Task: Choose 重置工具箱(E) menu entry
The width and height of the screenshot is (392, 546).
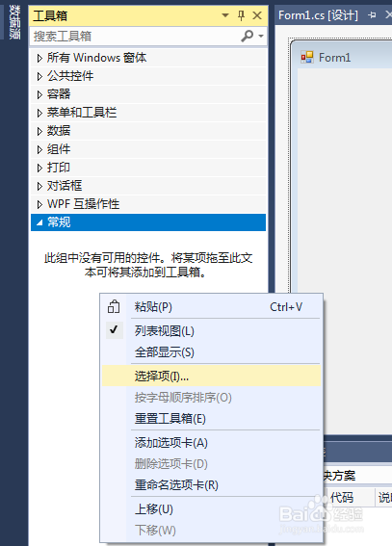Action: [211, 418]
